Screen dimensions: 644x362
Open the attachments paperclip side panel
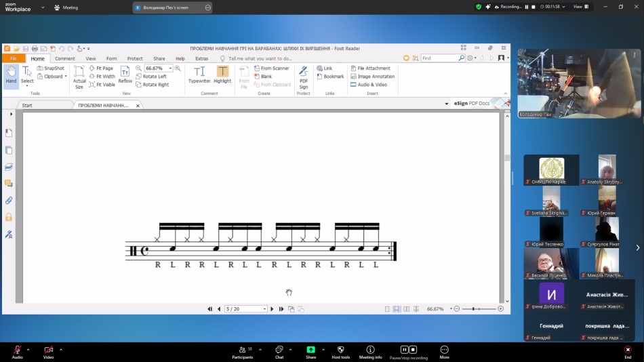tap(9, 201)
